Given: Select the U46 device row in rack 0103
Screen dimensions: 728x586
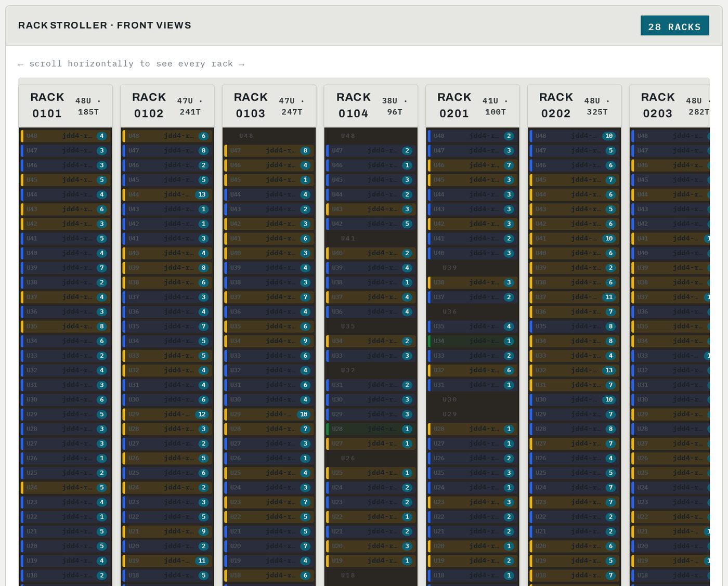Looking at the screenshot, I should (269, 165).
